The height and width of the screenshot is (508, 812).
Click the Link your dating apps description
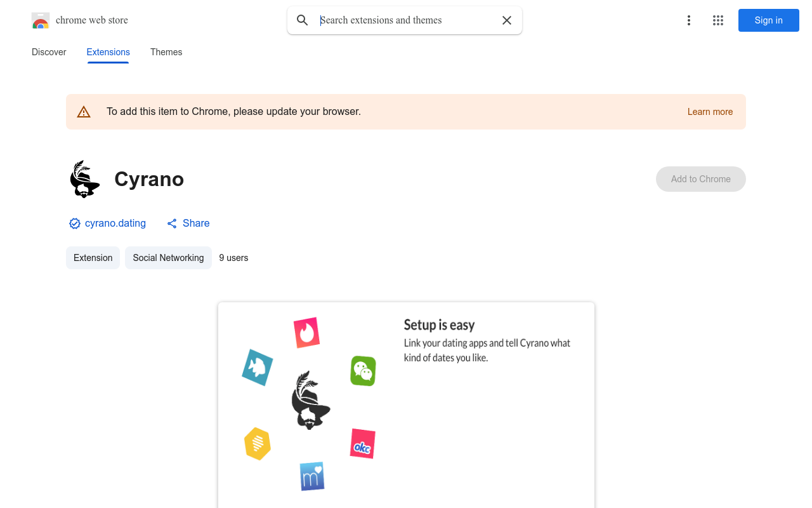pyautogui.click(x=487, y=351)
